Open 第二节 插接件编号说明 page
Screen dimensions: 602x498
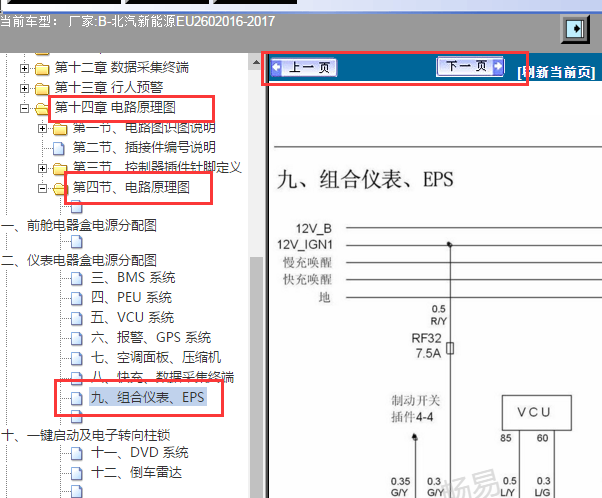144,147
